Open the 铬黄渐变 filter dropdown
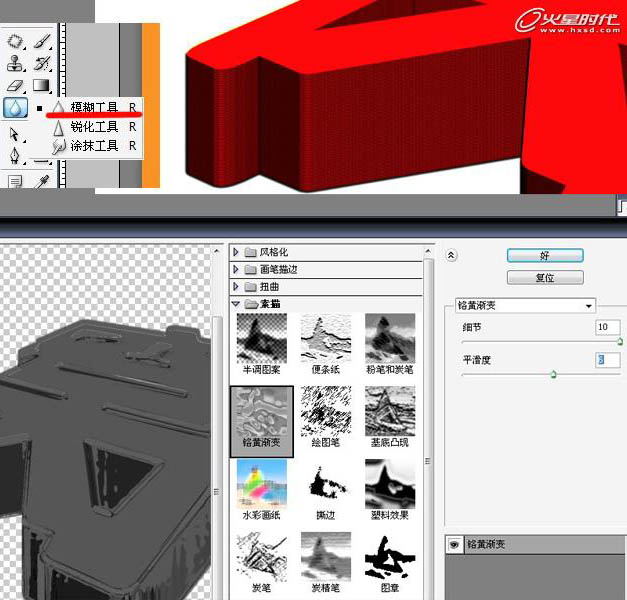Screen dimensions: 627x600 524,305
